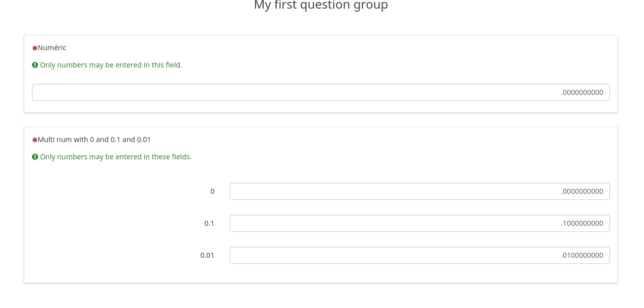Click 'Only numbers may be entered in these fields.' text
Screen dimensions: 644x308
click(116, 157)
